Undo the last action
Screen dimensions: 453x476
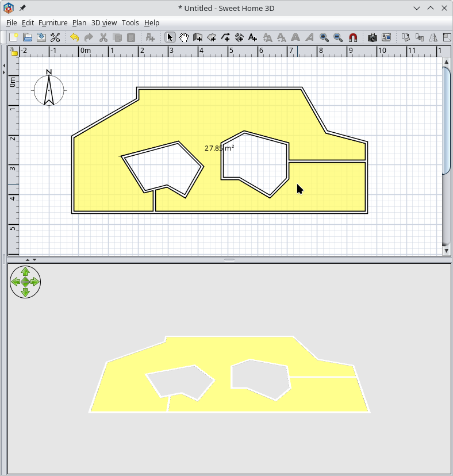(74, 37)
